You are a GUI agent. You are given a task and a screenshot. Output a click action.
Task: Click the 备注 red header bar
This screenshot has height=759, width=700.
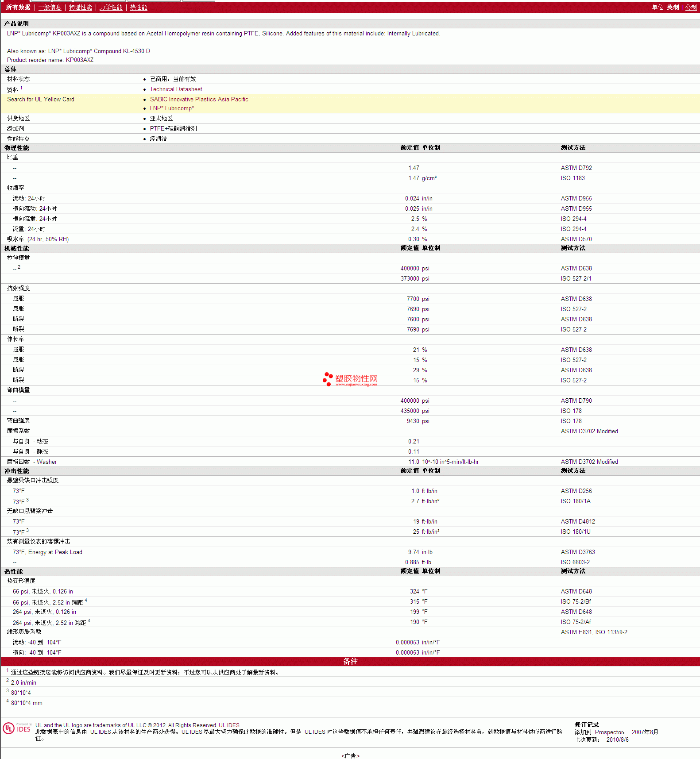click(x=350, y=662)
